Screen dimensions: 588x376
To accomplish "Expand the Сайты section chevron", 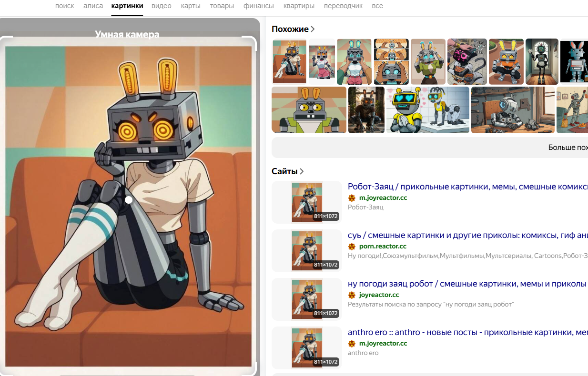I will click(302, 171).
